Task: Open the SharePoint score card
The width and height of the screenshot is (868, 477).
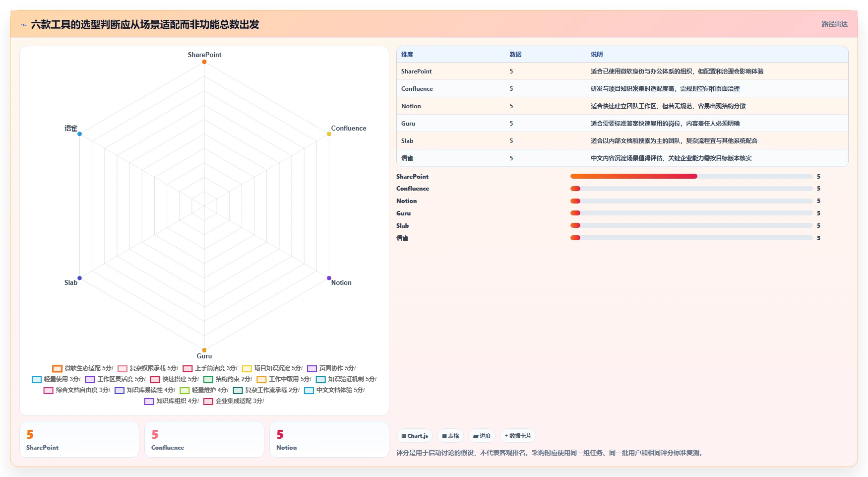Action: click(x=79, y=439)
